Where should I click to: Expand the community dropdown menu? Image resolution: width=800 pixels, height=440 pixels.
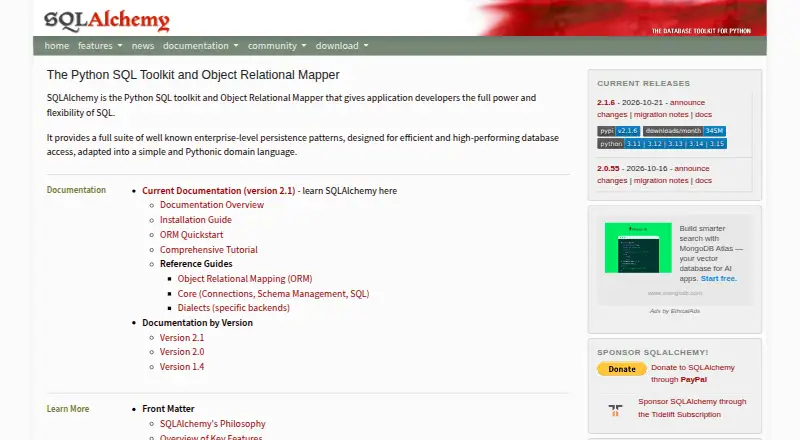pyautogui.click(x=277, y=45)
